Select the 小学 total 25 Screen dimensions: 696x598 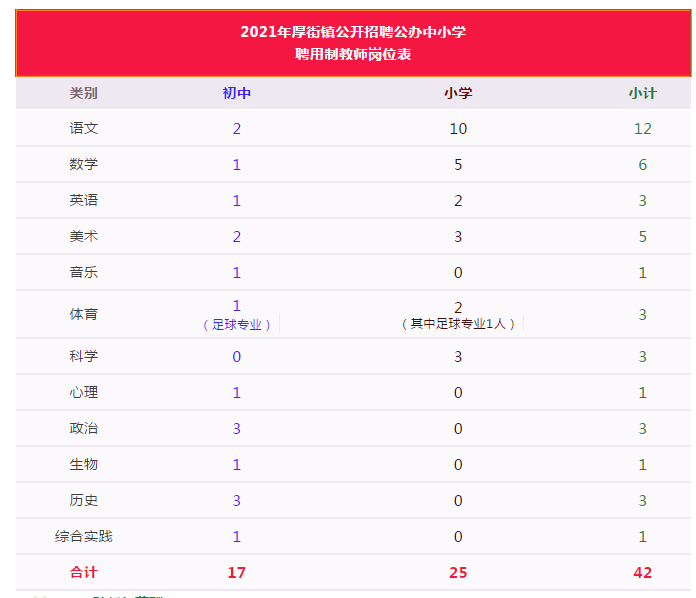[458, 573]
